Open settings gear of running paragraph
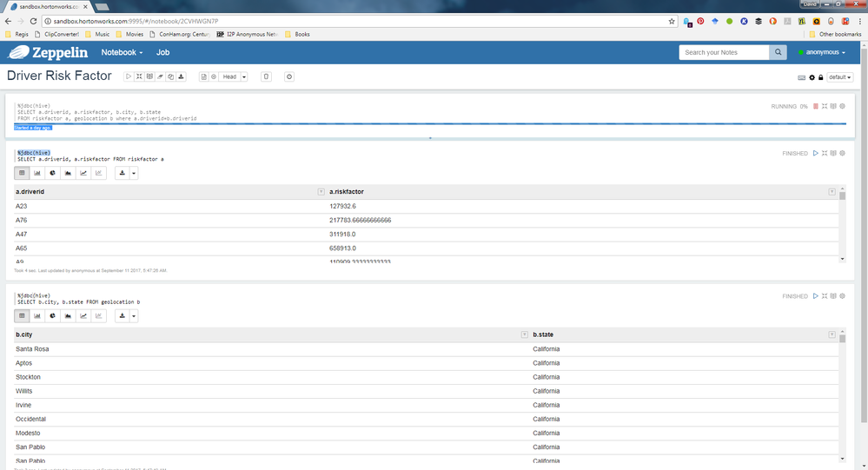Image resolution: width=868 pixels, height=470 pixels. click(842, 106)
